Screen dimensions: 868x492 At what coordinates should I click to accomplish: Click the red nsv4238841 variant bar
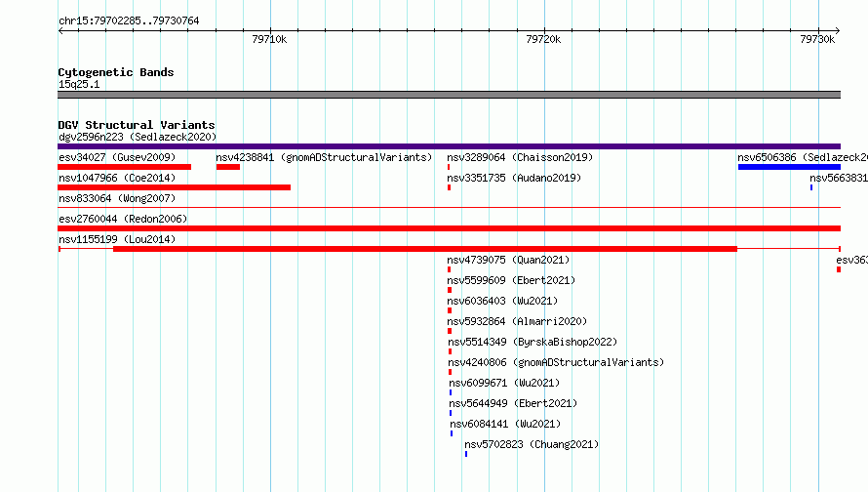coord(228,167)
